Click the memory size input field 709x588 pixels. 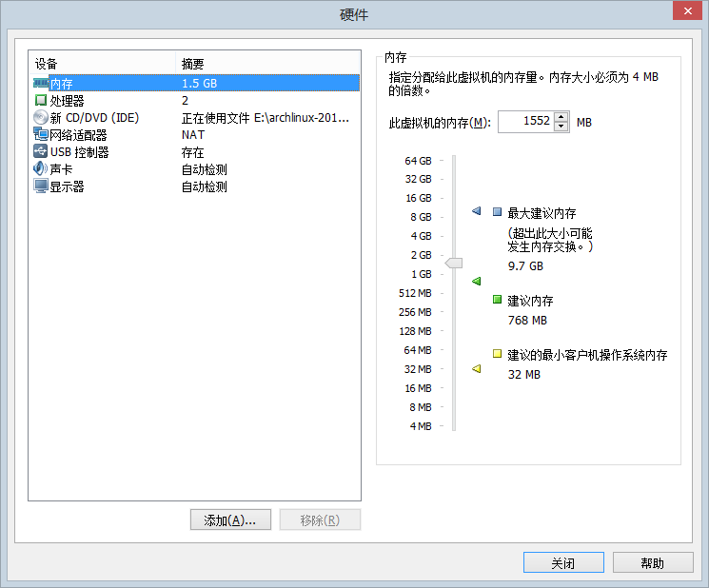pyautogui.click(x=526, y=122)
